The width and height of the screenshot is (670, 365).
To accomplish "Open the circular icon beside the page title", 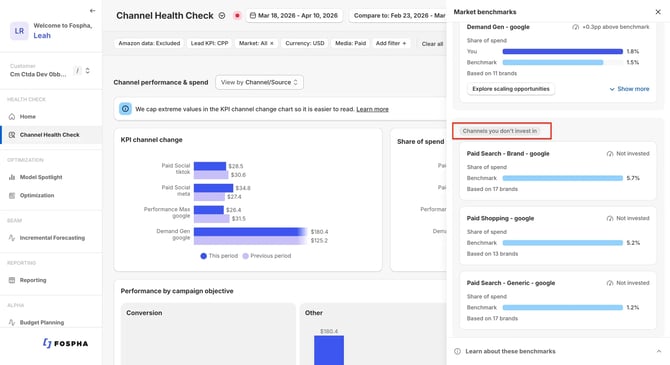I will pyautogui.click(x=222, y=15).
